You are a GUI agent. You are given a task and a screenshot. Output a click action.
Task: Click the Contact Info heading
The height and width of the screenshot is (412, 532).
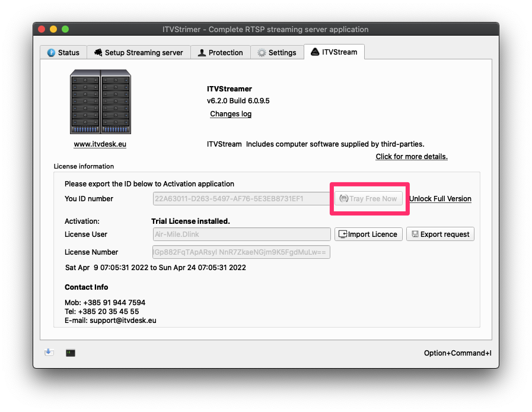click(86, 287)
